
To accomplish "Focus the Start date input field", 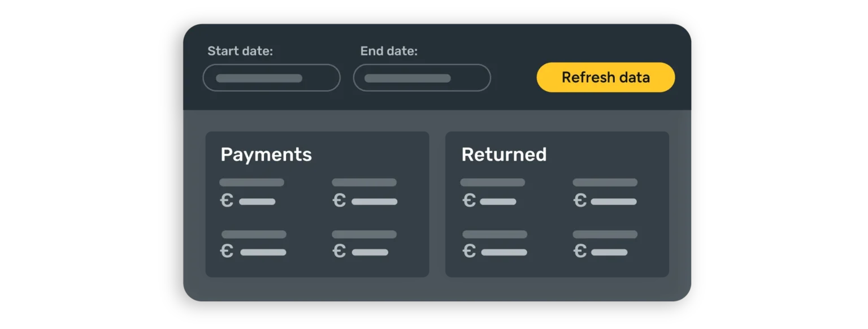I will pos(271,78).
